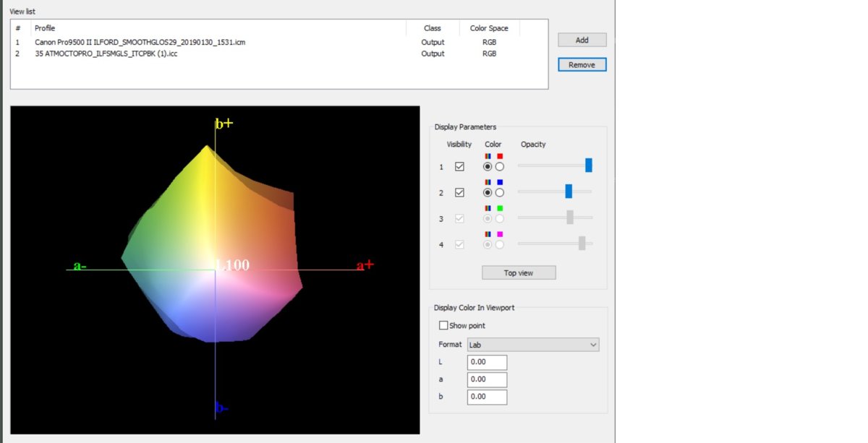The image size is (868, 443).
Task: Open the Format dropdown showing Lab
Action: click(x=533, y=345)
